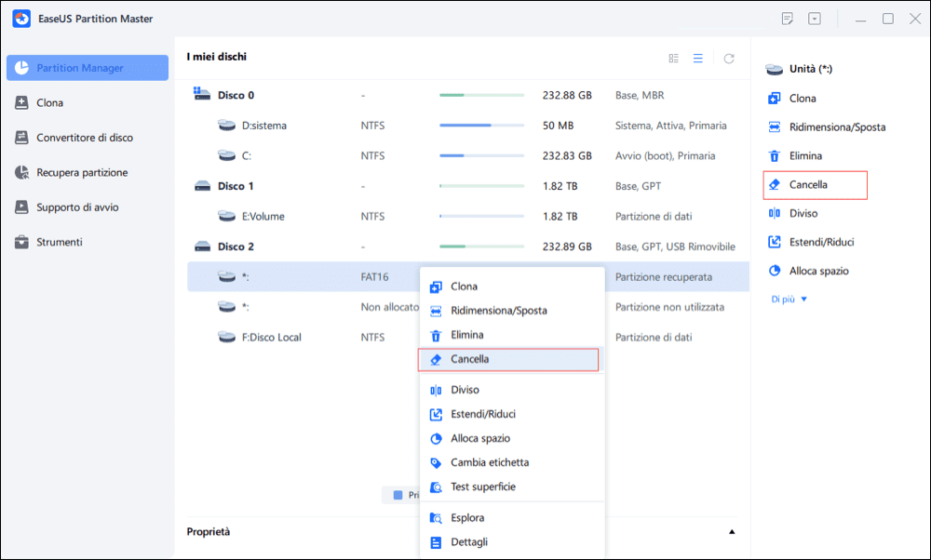
Task: Click the EaseUS Partition Master logo icon
Action: pos(21,19)
